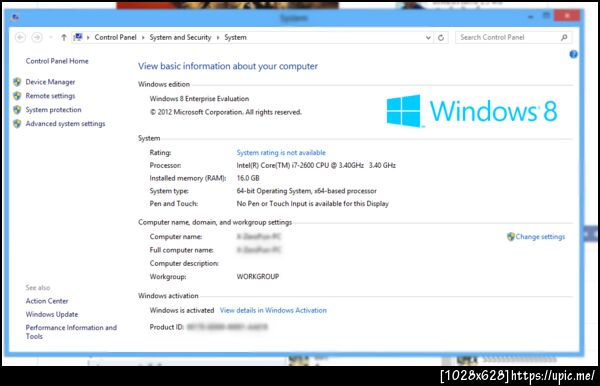Click shield icon beside Remote settings
Screen dimensions: 600x386
17,96
